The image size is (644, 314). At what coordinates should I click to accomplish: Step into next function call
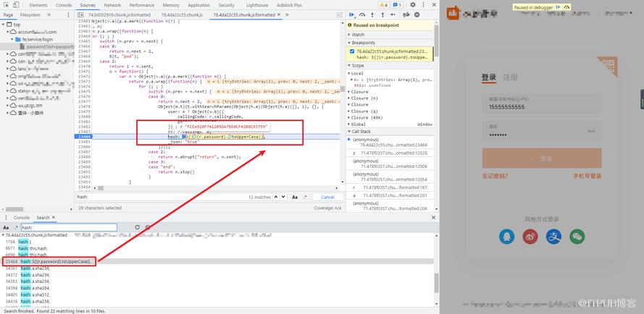coord(372,14)
